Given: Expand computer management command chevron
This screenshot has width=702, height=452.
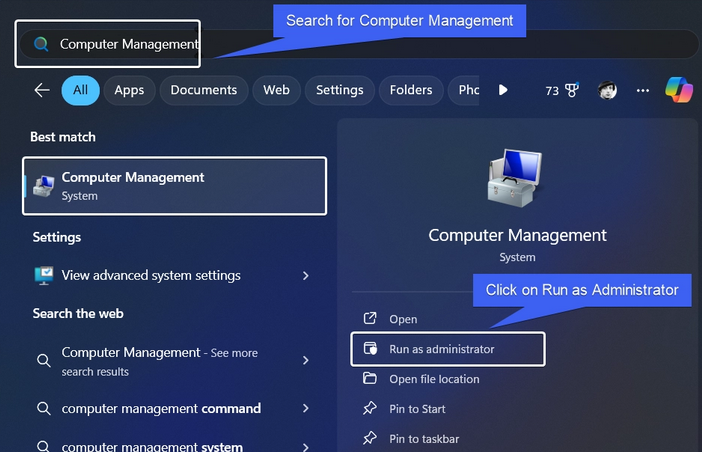Looking at the screenshot, I should click(x=306, y=408).
